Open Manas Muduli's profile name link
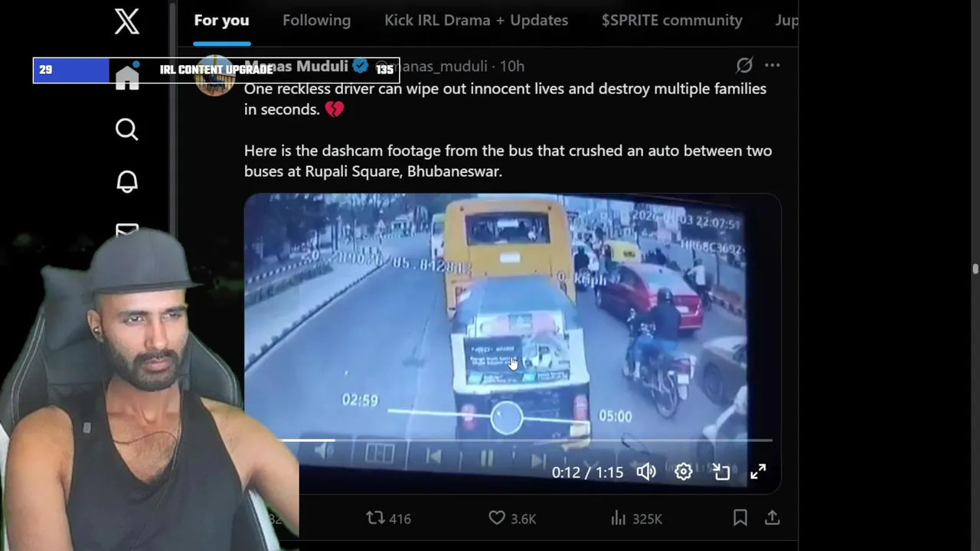Screen dimensions: 980x551 (296, 66)
